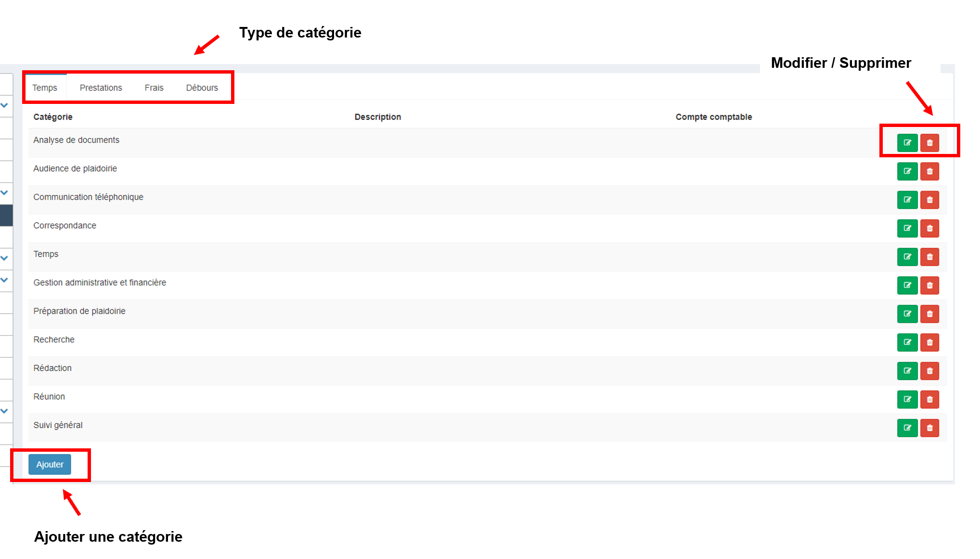Screen dimensions: 980x559
Task: Edit the Recherche category
Action: [907, 342]
